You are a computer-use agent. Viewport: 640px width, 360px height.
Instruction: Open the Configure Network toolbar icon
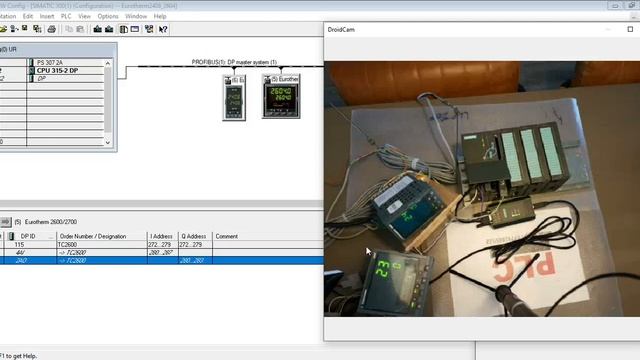[x=149, y=29]
